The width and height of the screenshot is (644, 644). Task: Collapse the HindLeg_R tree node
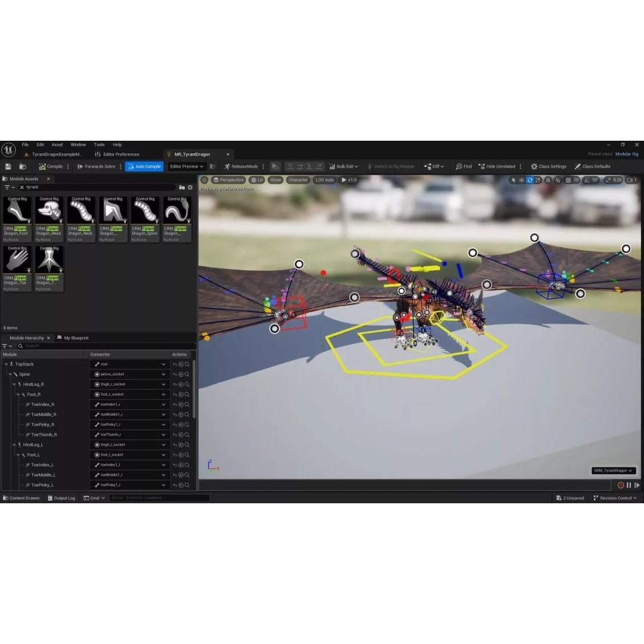(x=14, y=385)
